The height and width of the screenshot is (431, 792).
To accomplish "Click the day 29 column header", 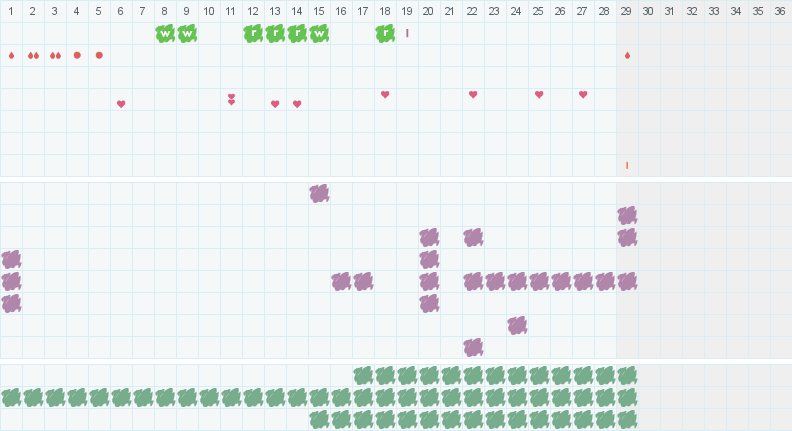I will pos(626,11).
